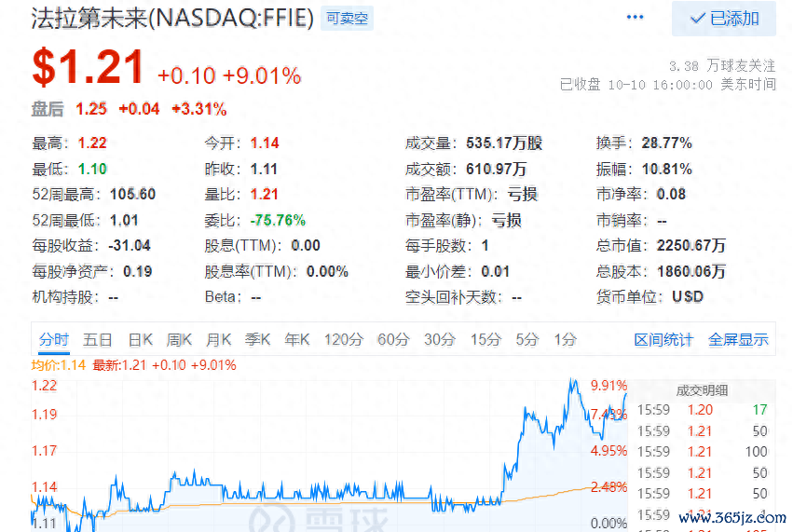Click the 股息率(TTM) value 0.00%

point(327,271)
